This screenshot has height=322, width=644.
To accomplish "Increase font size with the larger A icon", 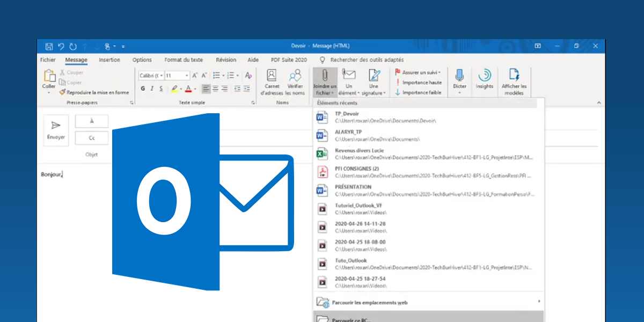I will click(x=195, y=76).
